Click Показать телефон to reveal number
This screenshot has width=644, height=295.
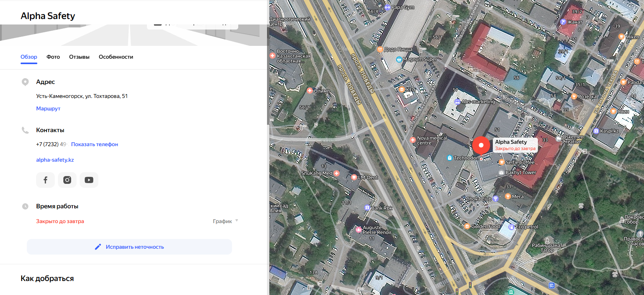[x=94, y=144]
